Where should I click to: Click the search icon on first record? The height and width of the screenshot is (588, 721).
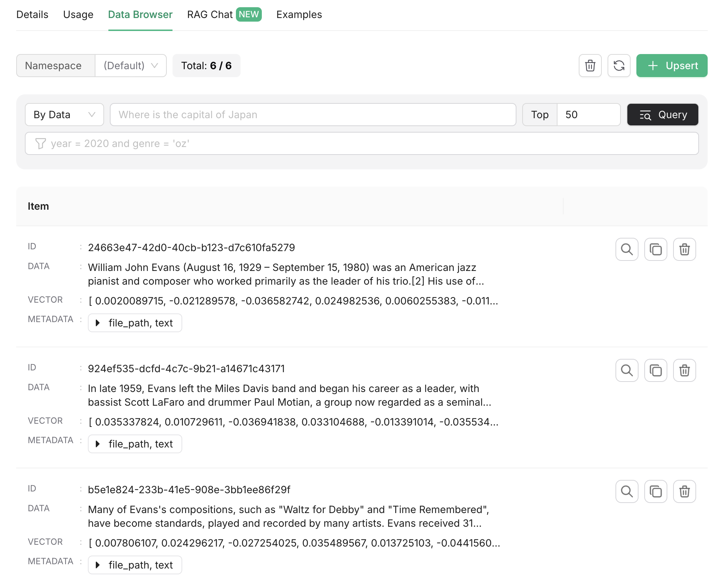pos(628,249)
